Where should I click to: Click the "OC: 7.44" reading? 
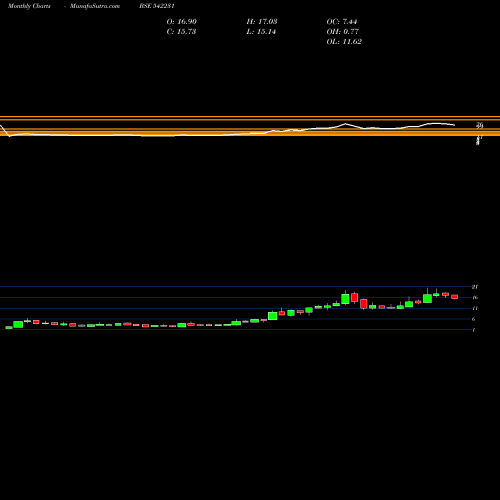[342, 22]
